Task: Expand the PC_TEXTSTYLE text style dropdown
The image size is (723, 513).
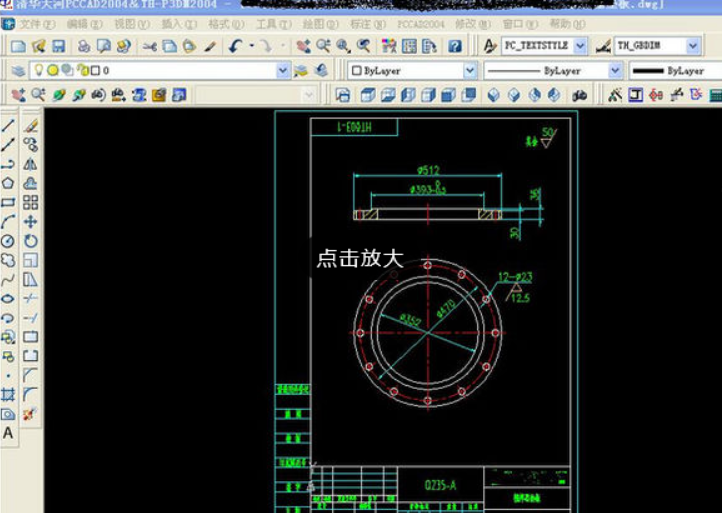Action: pos(580,46)
